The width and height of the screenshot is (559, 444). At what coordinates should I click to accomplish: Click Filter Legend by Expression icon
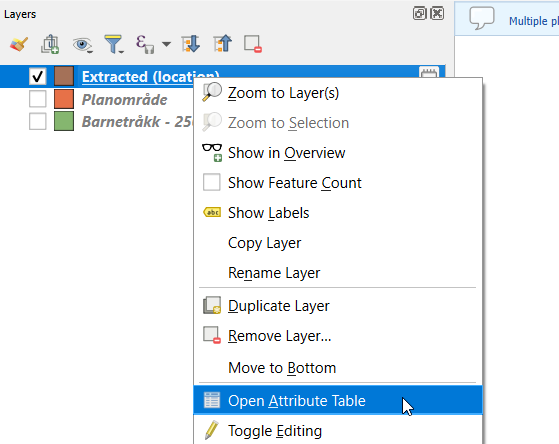point(145,44)
